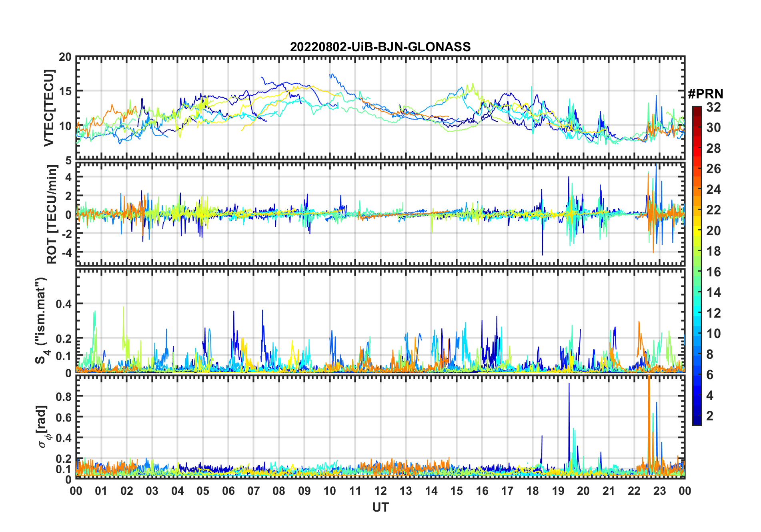Click hour tick "01" on the UT axis
The height and width of the screenshot is (532, 761).
coord(101,491)
